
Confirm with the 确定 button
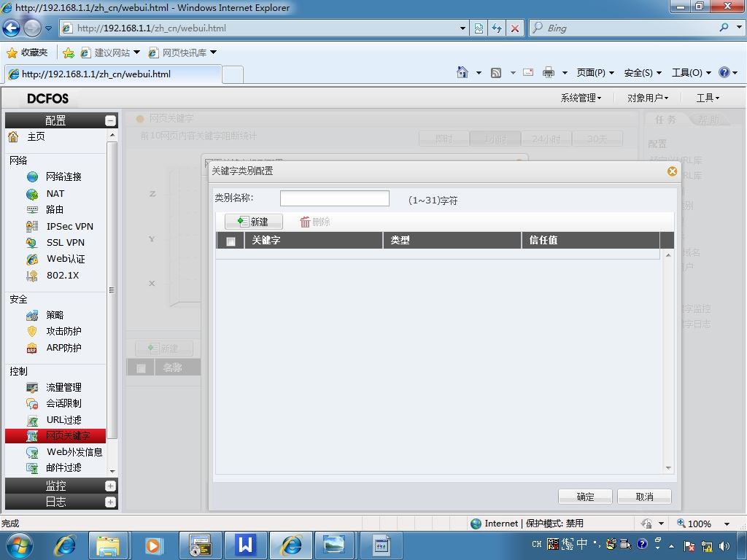point(585,497)
